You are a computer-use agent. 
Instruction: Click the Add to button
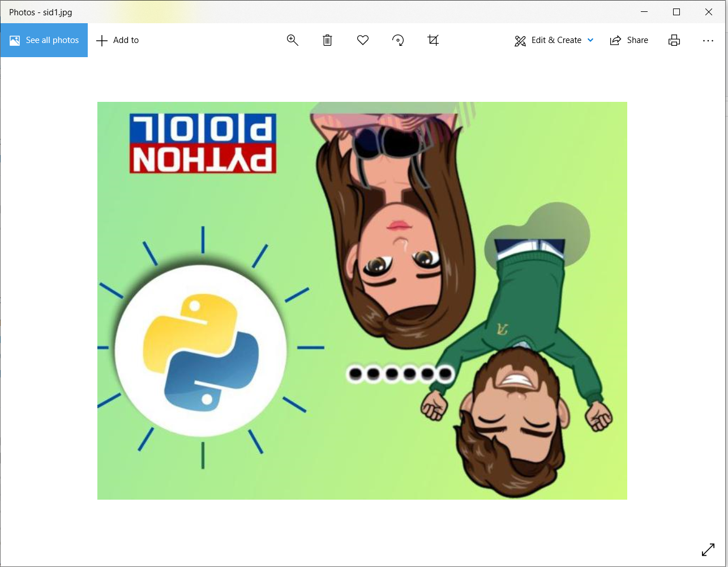pos(118,40)
